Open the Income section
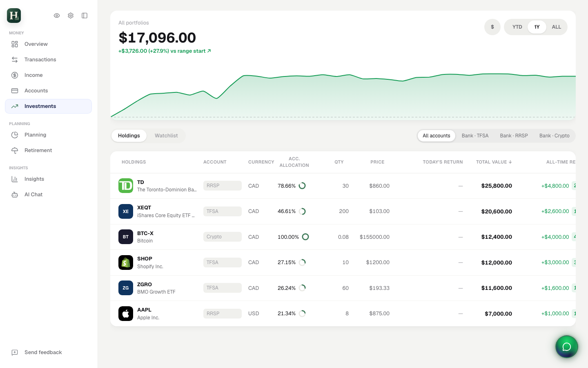The width and height of the screenshot is (588, 368). click(x=48, y=75)
